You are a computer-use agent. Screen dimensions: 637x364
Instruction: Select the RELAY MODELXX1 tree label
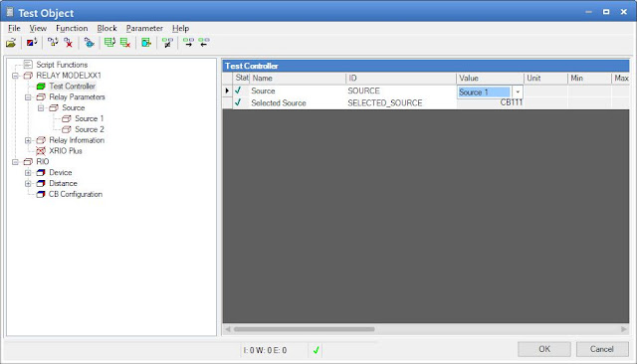click(69, 76)
